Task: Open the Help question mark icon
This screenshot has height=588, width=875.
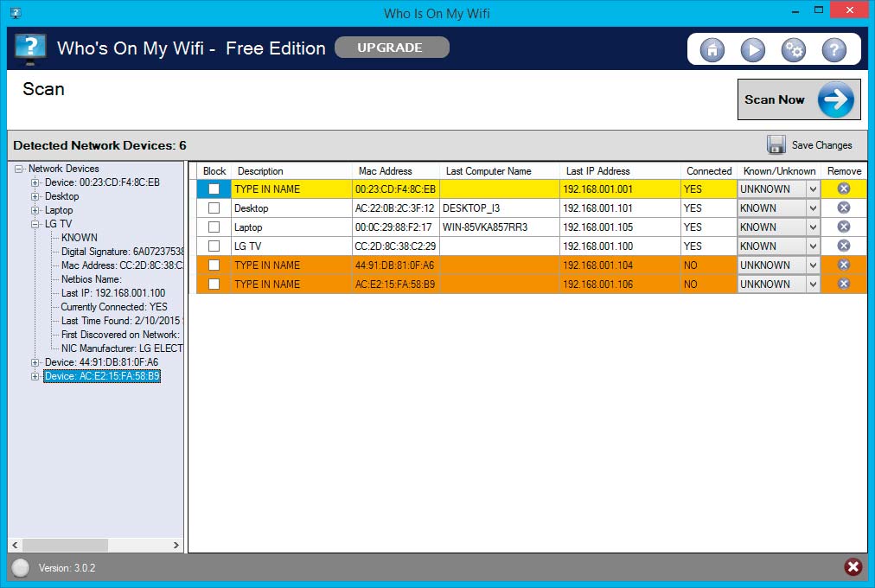Action: [x=834, y=50]
